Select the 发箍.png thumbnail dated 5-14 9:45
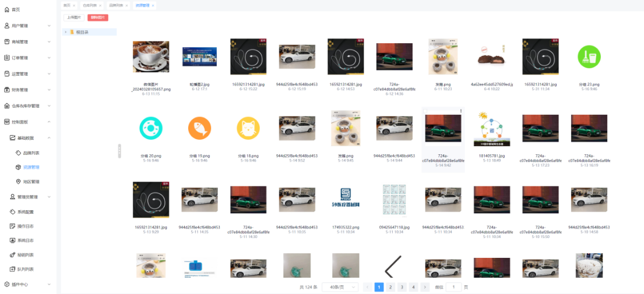This screenshot has width=644, height=294. coord(346,128)
